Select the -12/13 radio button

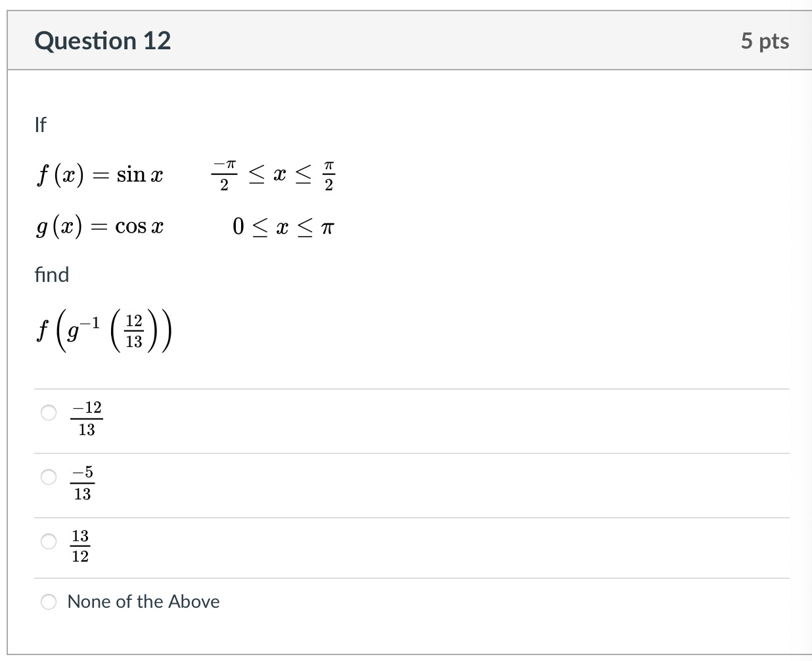tap(49, 413)
